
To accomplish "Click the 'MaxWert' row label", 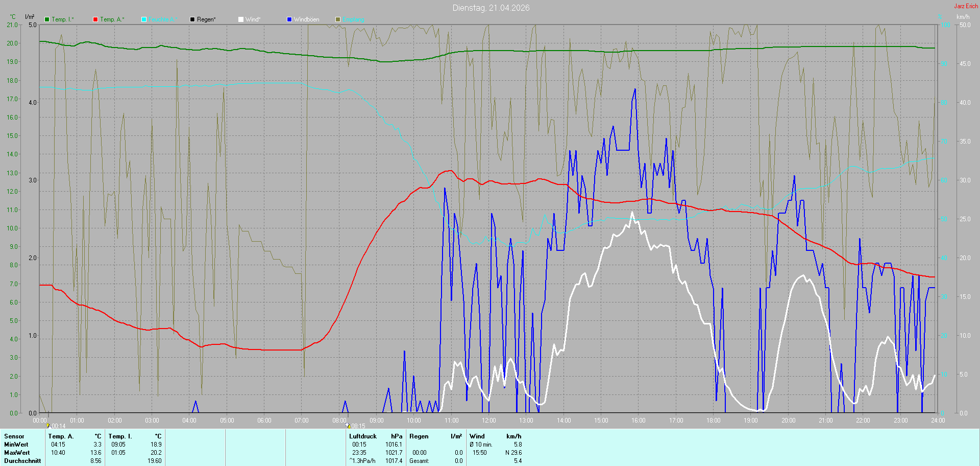I will pyautogui.click(x=17, y=453).
